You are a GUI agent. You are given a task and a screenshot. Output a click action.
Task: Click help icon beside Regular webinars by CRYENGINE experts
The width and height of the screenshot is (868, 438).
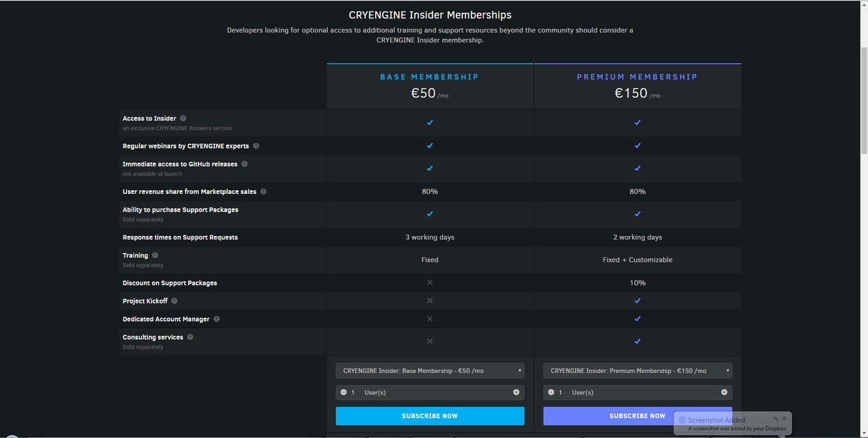(x=256, y=146)
